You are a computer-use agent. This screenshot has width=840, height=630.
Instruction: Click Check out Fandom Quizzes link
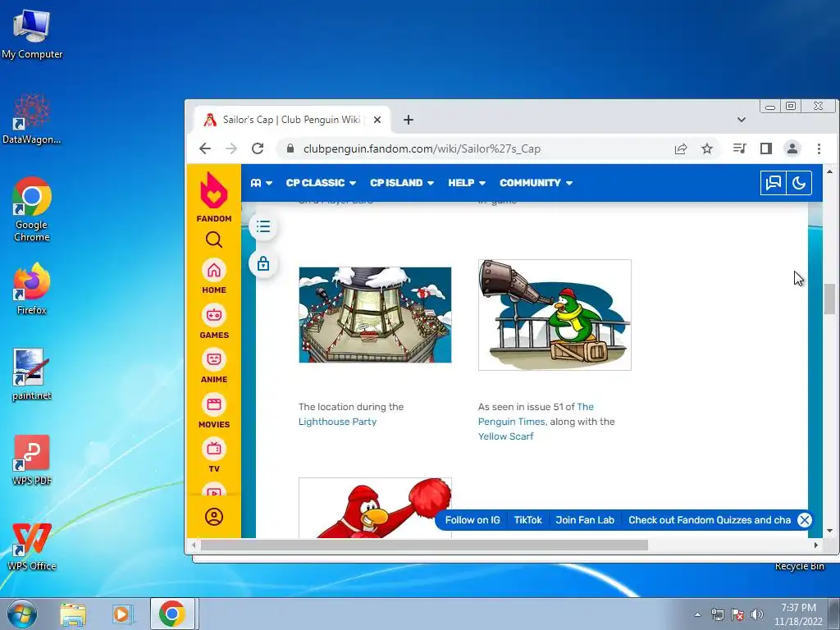pyautogui.click(x=710, y=520)
